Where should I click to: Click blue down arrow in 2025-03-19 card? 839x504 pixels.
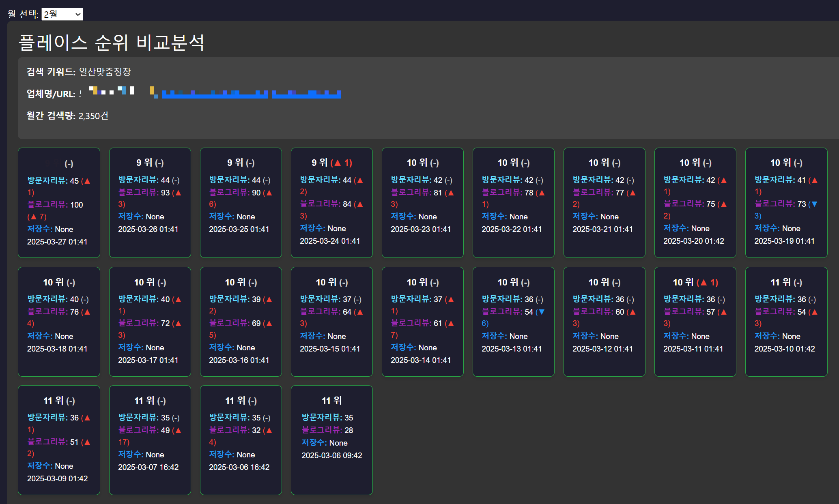pos(814,204)
